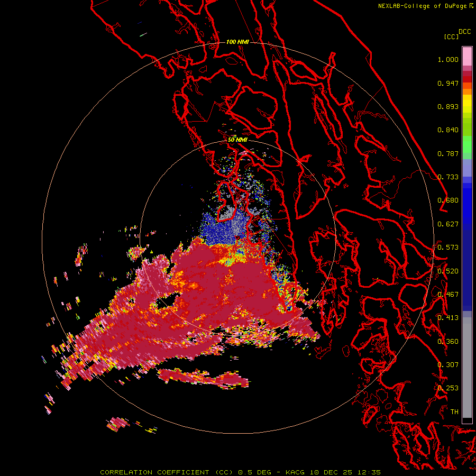Click the 0.5 DEG elevation text
This screenshot has width=476, height=476.
point(255,472)
